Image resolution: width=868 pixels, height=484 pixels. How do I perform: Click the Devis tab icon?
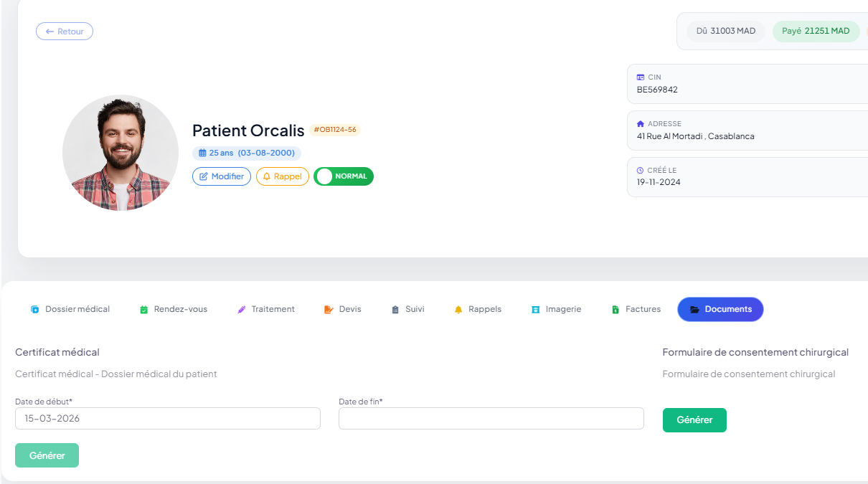329,310
